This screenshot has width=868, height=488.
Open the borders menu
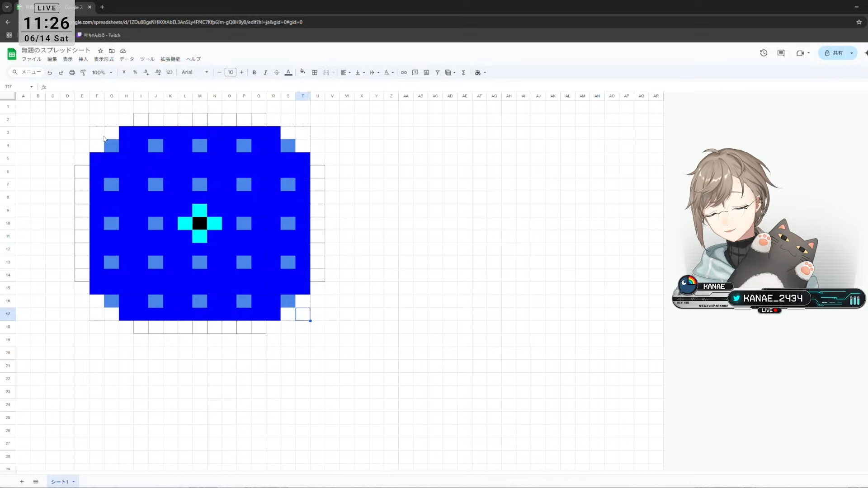point(315,72)
